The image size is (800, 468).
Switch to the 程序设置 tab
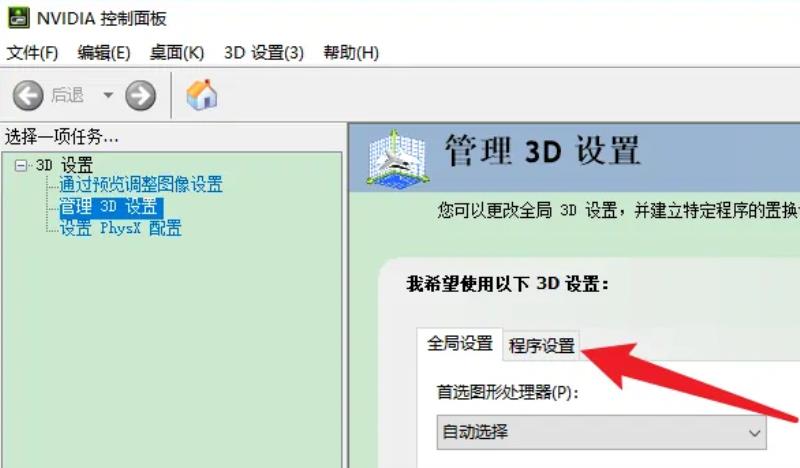541,346
